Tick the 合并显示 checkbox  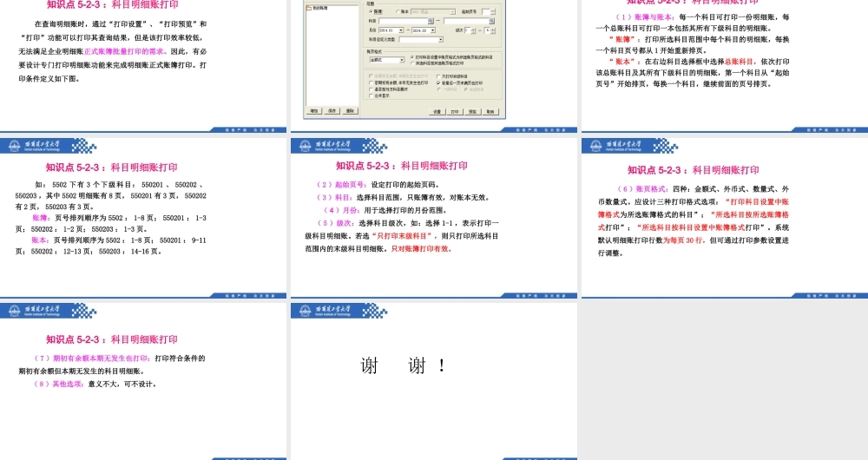coord(371,95)
